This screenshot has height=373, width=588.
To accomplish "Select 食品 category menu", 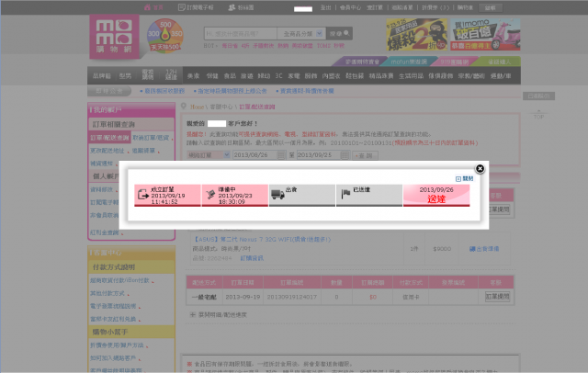I will [230, 76].
